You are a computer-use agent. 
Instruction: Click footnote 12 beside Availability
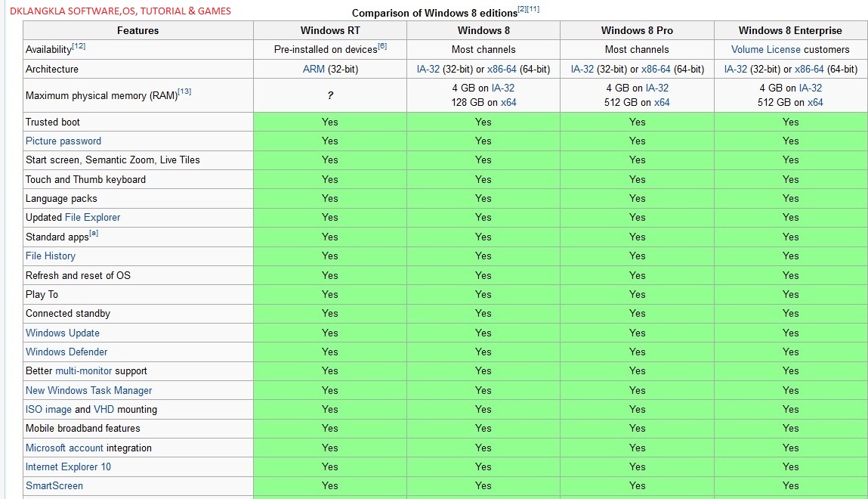(79, 47)
